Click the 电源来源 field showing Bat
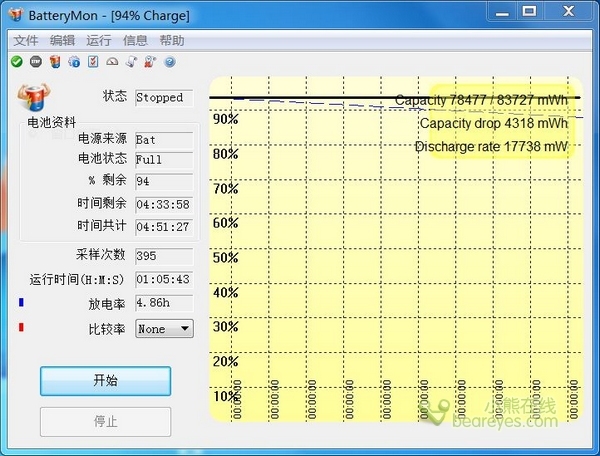The height and width of the screenshot is (456, 600). 164,140
